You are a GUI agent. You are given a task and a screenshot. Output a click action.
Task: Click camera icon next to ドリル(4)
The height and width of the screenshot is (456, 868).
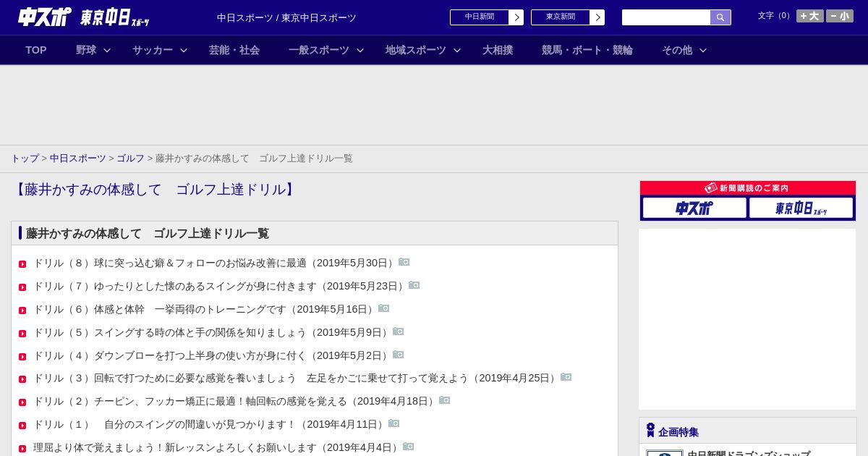399,355
